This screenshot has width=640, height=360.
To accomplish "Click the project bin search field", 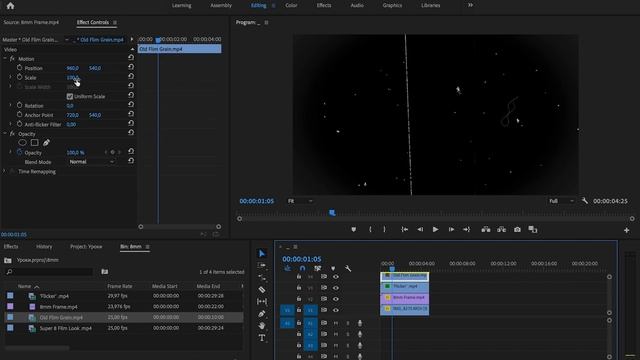I will [x=49, y=272].
